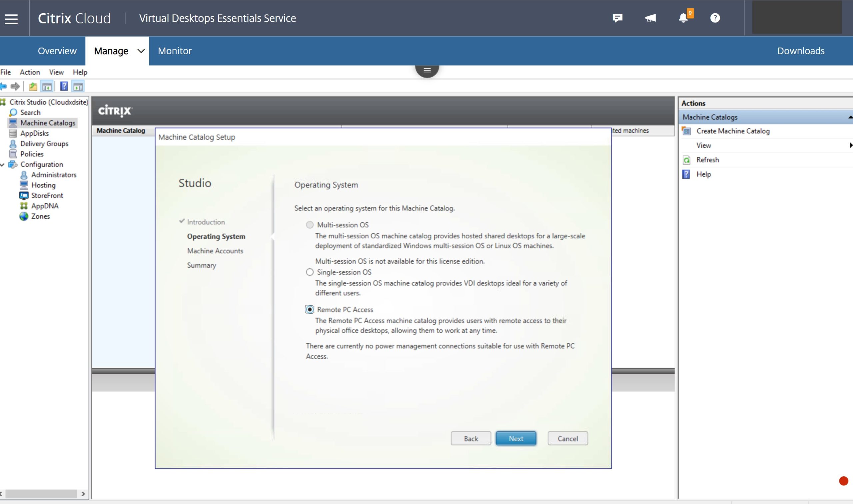Click the Delivery Groups tree icon
This screenshot has width=853, height=504.
pos(13,144)
